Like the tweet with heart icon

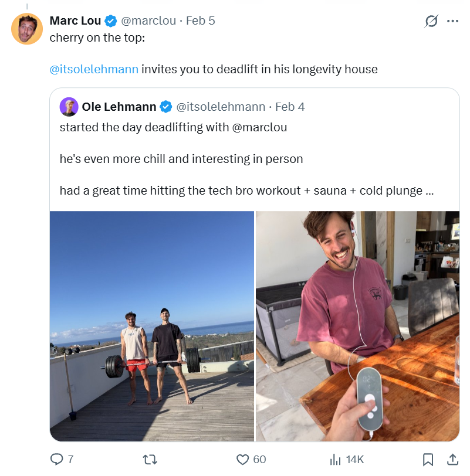coord(243,459)
